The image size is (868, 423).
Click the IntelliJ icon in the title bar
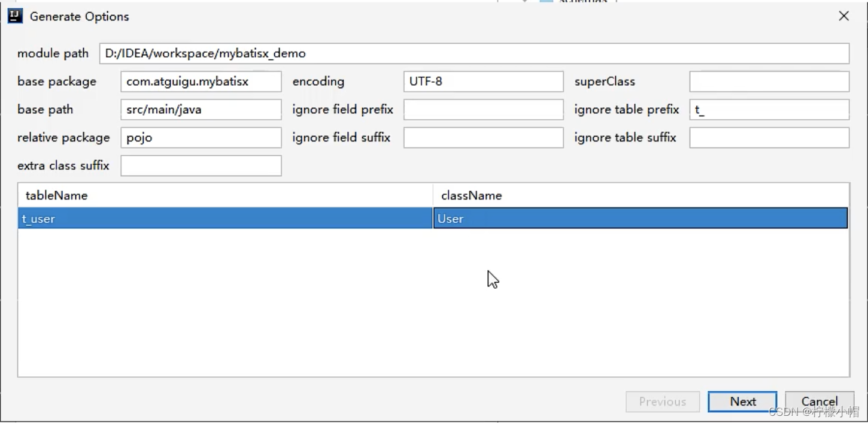point(16,16)
